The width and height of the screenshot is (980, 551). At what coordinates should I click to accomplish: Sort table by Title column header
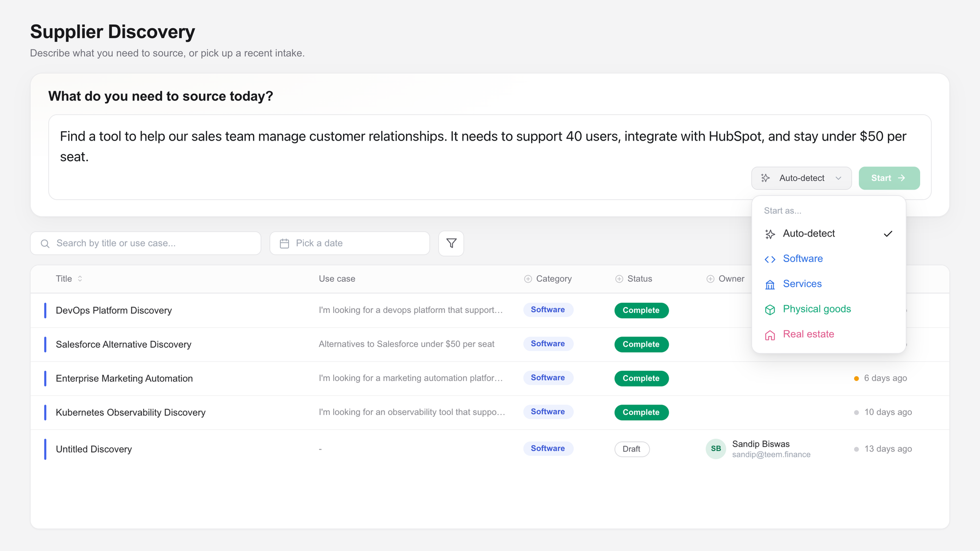(69, 279)
